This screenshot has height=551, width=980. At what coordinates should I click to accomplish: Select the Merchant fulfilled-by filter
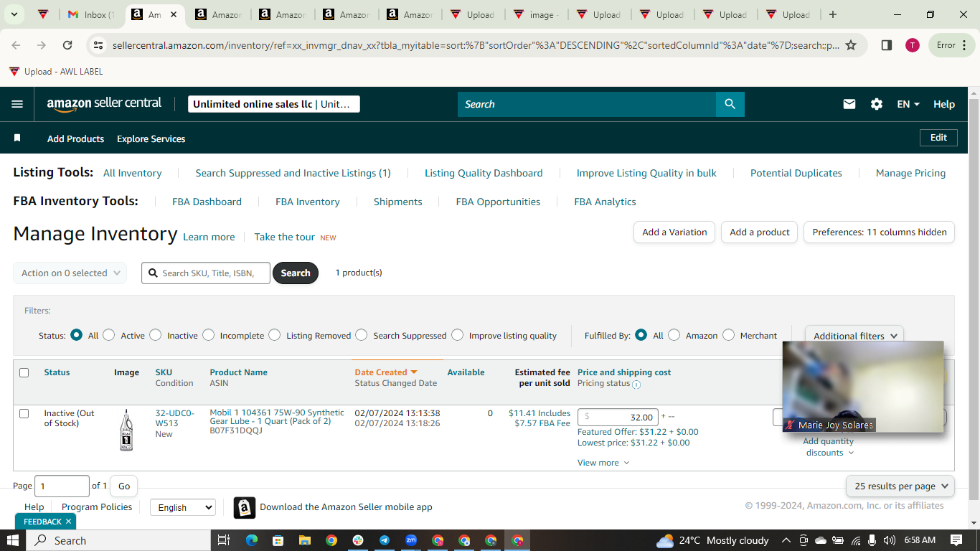[x=729, y=335]
